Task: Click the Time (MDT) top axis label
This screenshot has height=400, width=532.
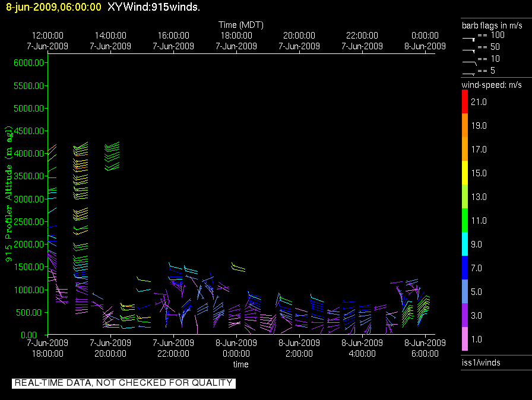Action: (240, 25)
